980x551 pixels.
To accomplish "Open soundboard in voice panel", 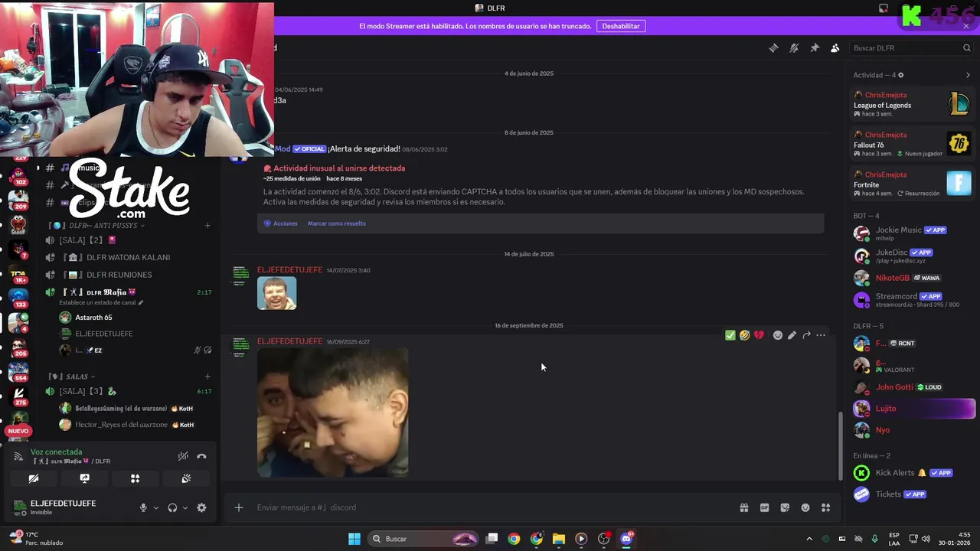I will pos(186,478).
